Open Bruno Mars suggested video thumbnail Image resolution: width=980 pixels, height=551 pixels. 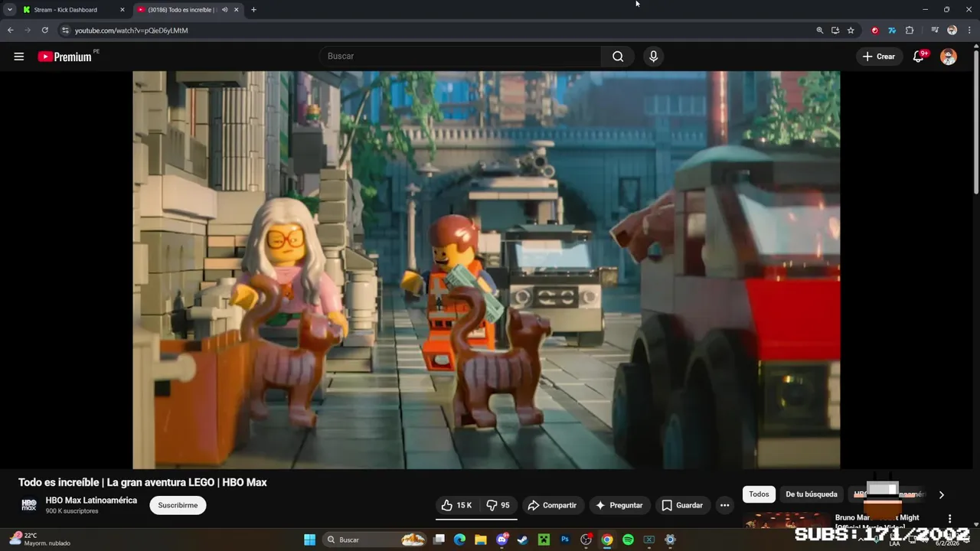point(788,520)
